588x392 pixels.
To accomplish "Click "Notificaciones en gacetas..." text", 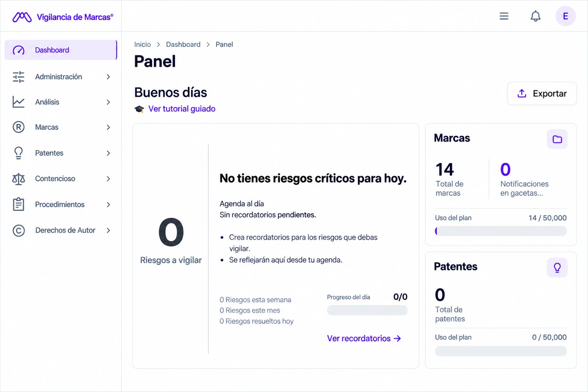I will pos(524,188).
